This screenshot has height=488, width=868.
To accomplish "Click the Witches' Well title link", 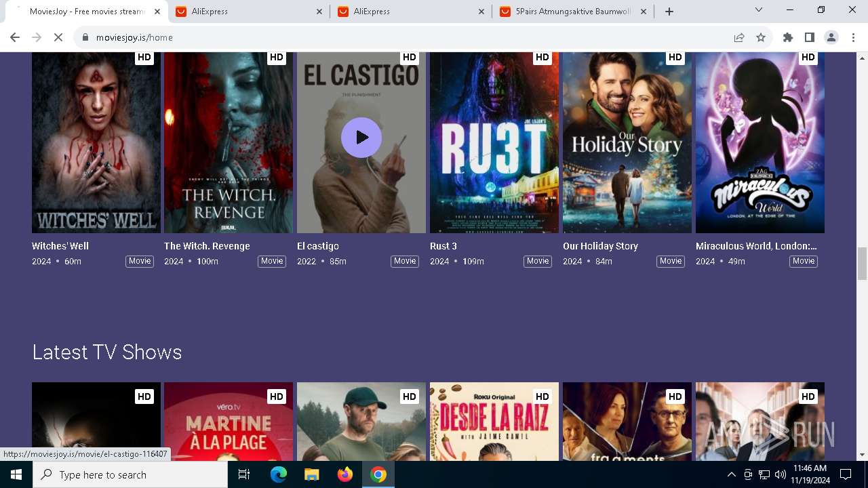I will coord(60,246).
